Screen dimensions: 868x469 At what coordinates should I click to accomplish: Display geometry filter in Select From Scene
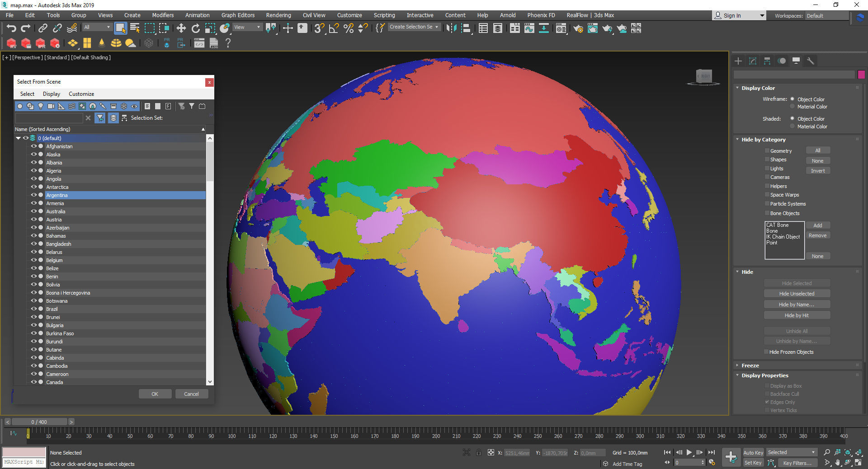pyautogui.click(x=20, y=106)
